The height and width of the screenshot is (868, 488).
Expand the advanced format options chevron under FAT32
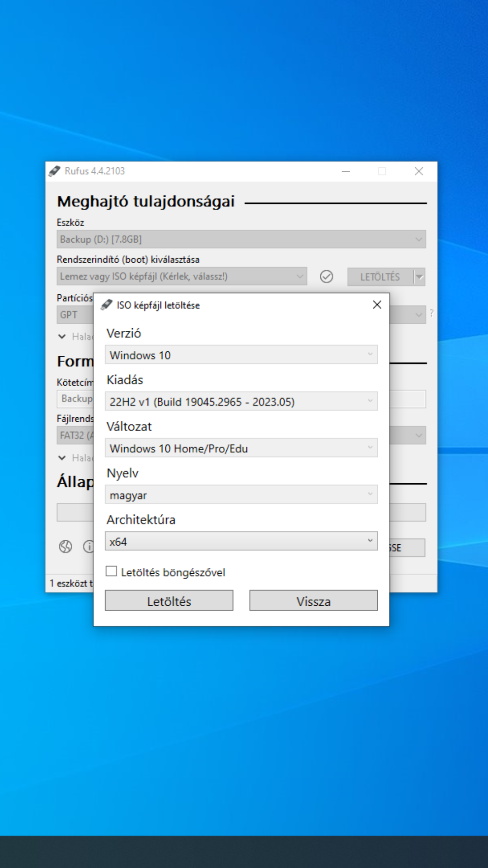[x=62, y=458]
